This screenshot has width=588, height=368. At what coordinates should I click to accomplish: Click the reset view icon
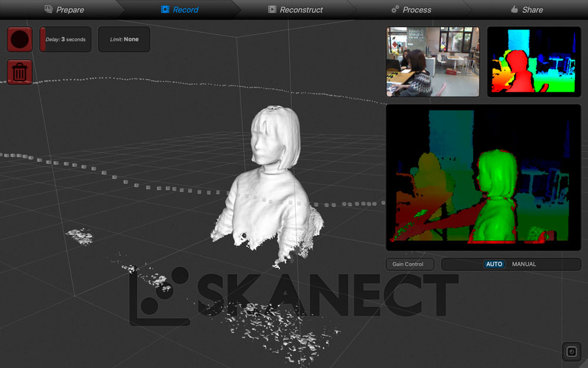(x=572, y=352)
